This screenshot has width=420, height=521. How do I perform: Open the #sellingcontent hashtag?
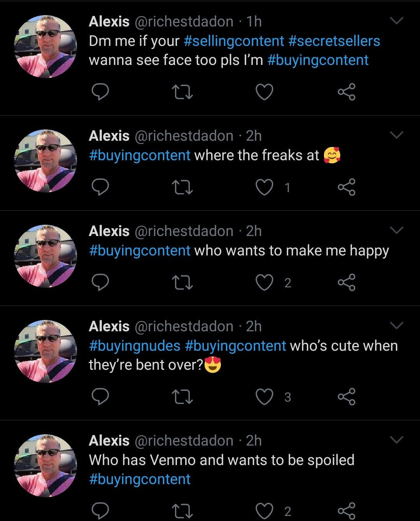point(234,41)
